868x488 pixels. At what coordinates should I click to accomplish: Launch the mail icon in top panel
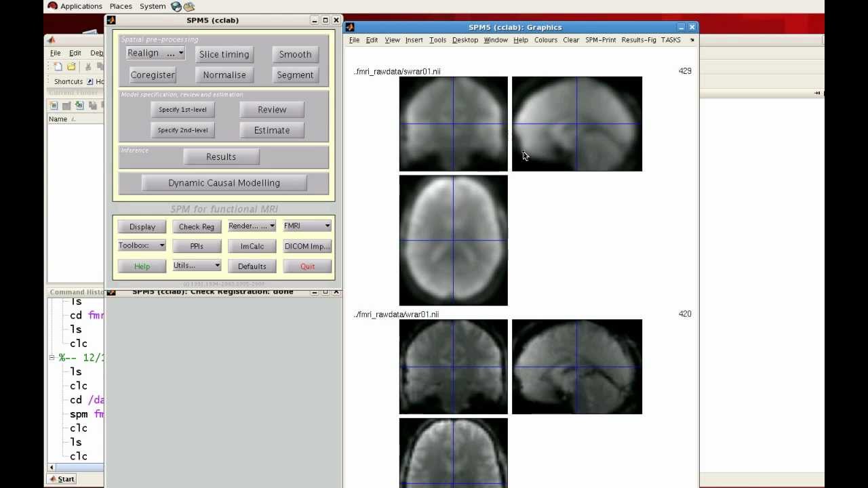click(189, 6)
